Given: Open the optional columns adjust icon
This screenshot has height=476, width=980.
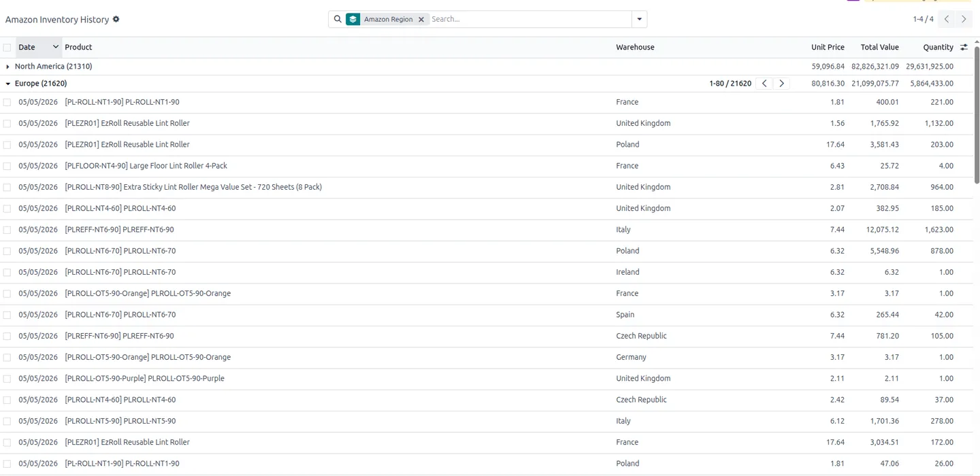Looking at the screenshot, I should click(964, 47).
